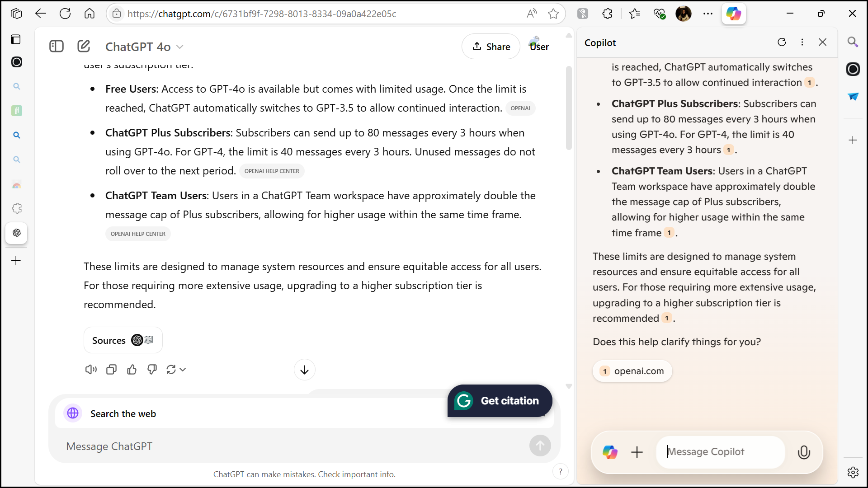This screenshot has height=488, width=868.
Task: Expand the ChatGPT 4o model dropdown
Action: pyautogui.click(x=145, y=47)
